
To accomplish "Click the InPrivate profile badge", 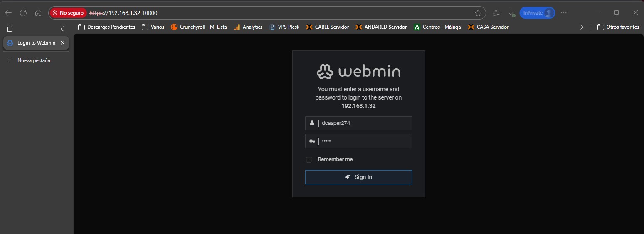I will click(x=537, y=13).
